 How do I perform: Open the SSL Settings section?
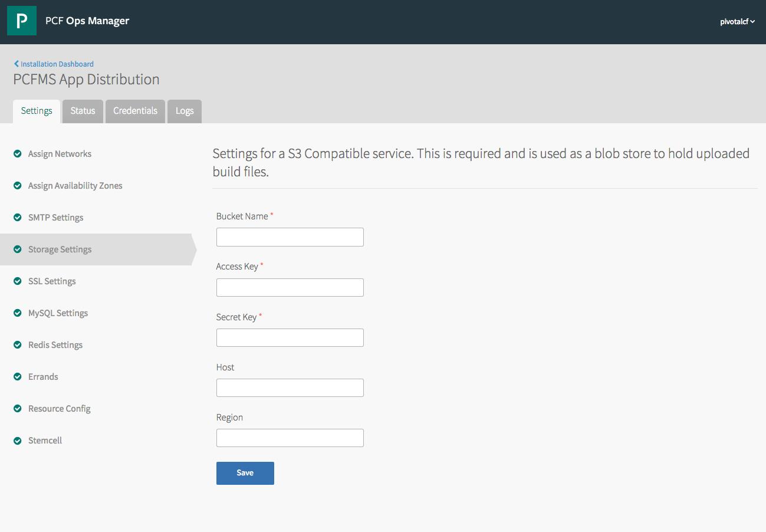click(52, 281)
